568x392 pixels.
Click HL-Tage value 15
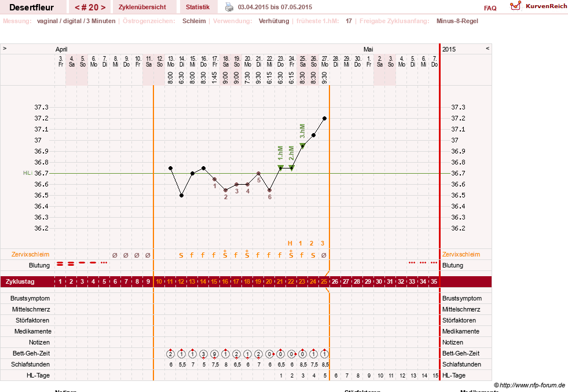coord(435,376)
